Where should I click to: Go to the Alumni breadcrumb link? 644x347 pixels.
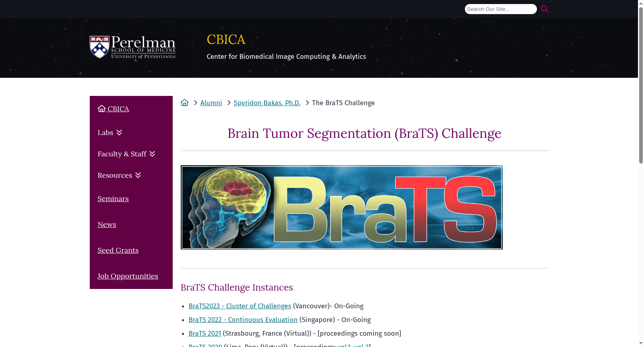point(211,103)
